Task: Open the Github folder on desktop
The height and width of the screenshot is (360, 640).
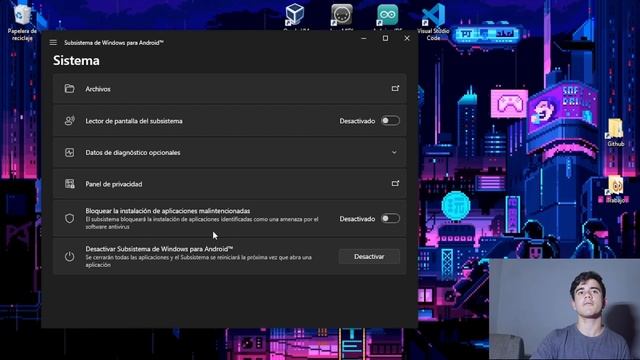Action: (x=615, y=133)
